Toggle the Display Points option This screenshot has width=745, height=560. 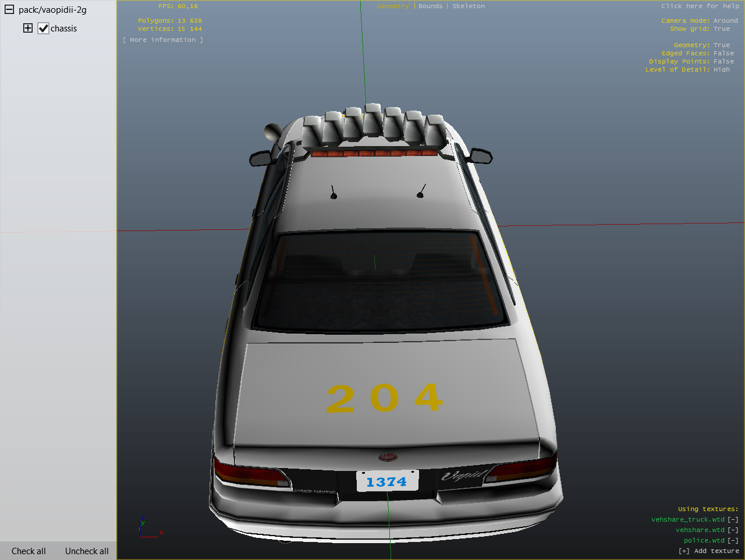coord(723,61)
